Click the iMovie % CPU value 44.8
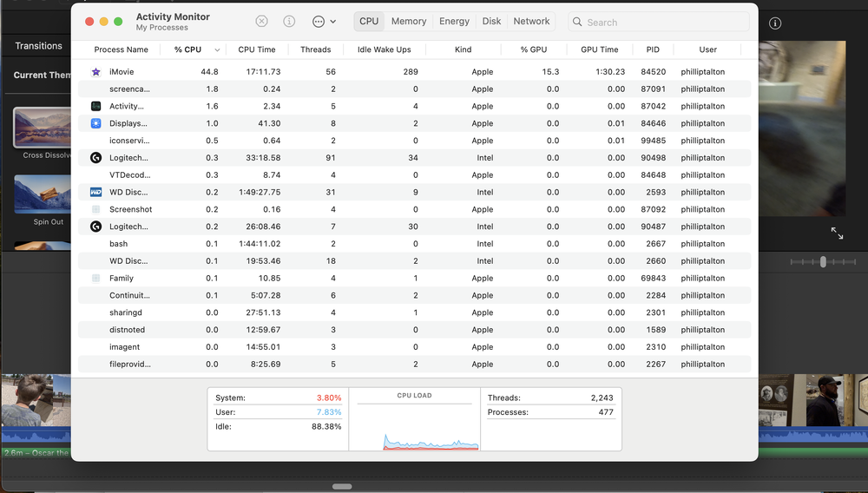 pyautogui.click(x=209, y=72)
